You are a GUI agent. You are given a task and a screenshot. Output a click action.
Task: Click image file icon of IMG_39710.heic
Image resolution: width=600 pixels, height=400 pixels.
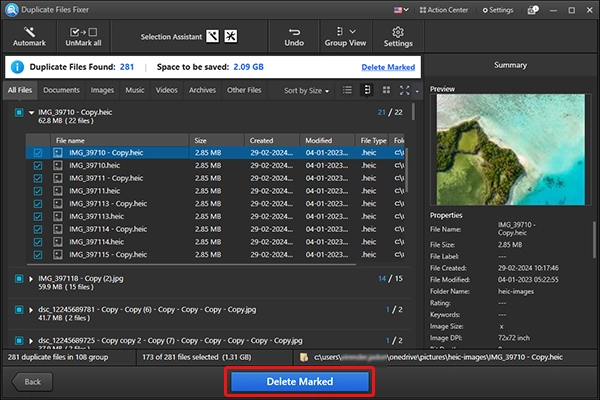pos(58,166)
